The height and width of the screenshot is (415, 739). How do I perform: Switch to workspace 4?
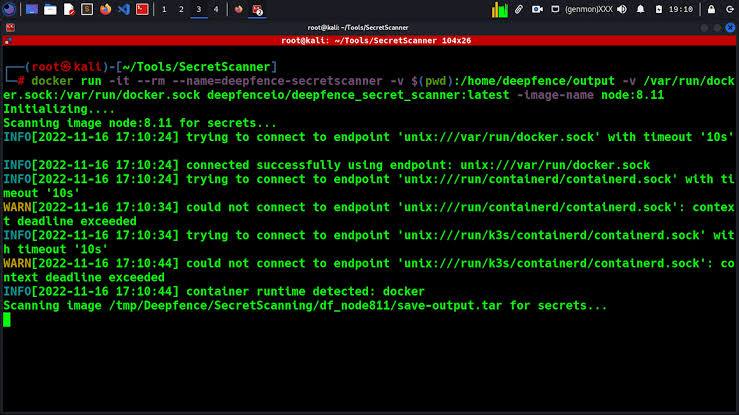click(216, 9)
